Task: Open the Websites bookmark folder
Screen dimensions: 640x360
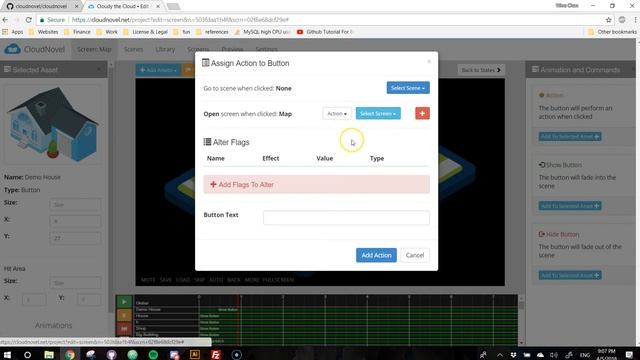Action: (x=44, y=32)
